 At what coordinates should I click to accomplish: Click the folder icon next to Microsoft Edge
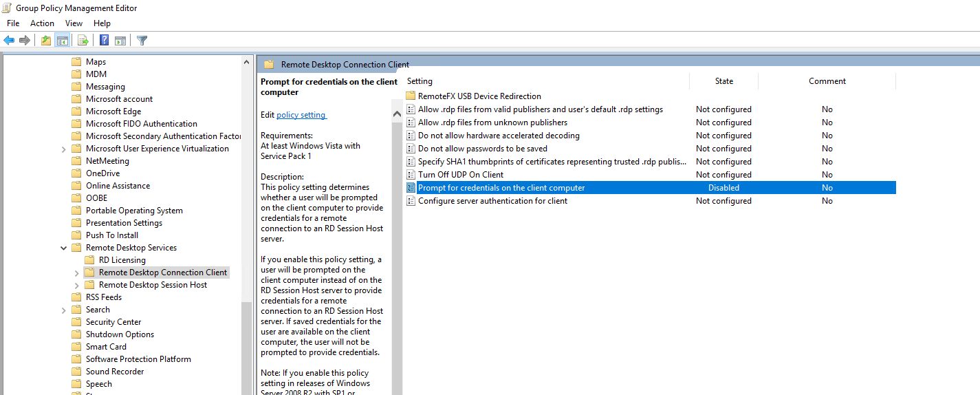pyautogui.click(x=76, y=111)
